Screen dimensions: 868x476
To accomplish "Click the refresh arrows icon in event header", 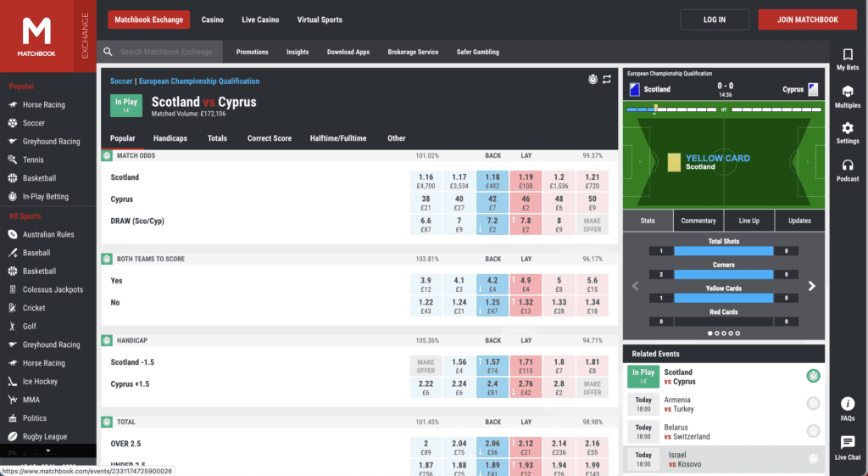I will tap(607, 79).
